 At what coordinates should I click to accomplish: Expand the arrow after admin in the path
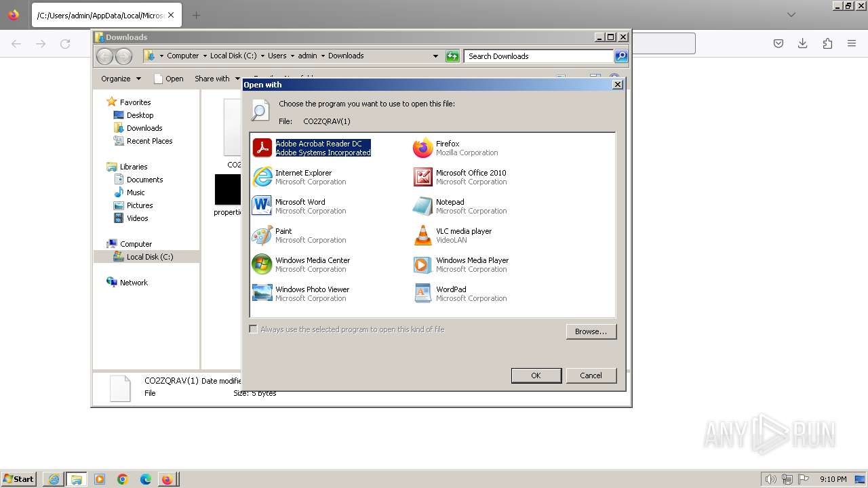323,56
